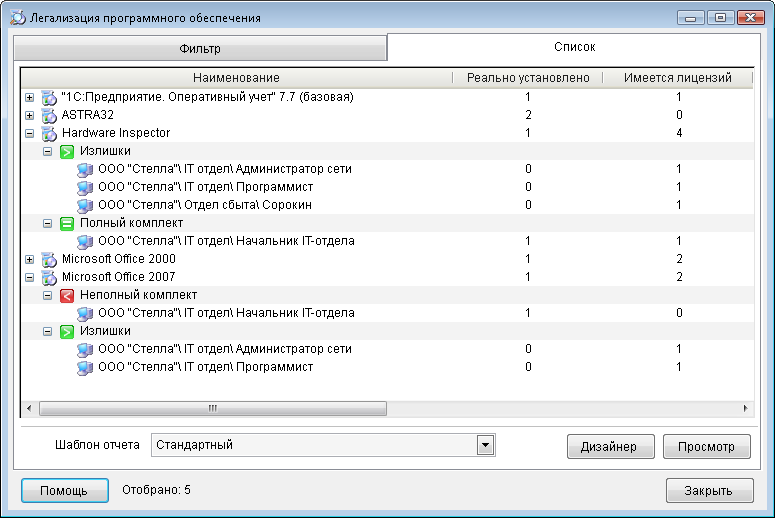Click the software icon beside "1С:Предприятие" row
775x518 pixels.
tap(49, 97)
